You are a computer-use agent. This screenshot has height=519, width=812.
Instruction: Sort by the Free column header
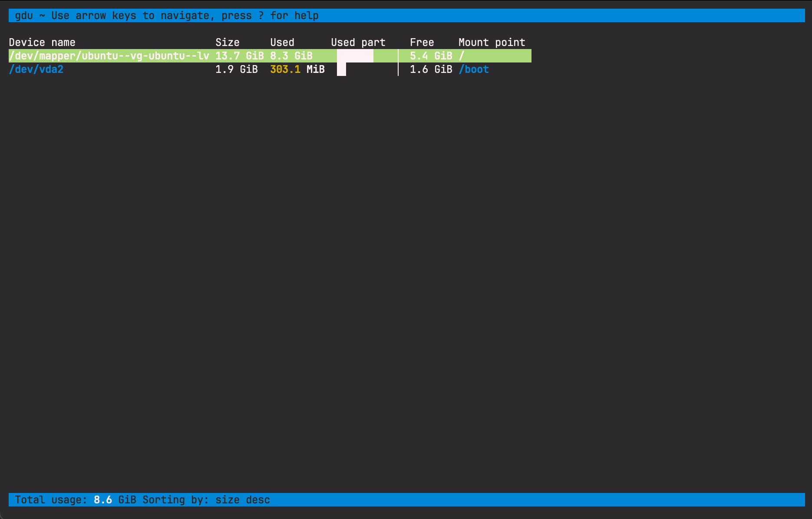[422, 42]
